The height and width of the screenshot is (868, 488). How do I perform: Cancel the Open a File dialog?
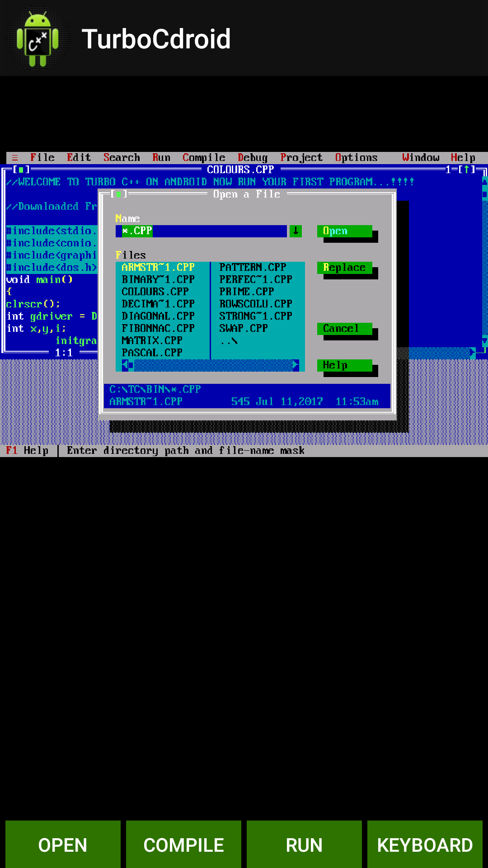[345, 329]
